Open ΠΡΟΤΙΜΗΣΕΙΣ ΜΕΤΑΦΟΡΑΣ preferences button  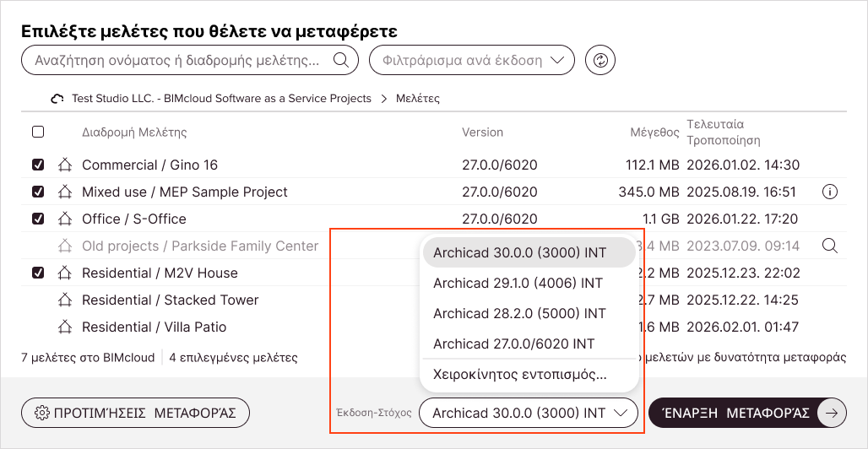[x=136, y=413]
